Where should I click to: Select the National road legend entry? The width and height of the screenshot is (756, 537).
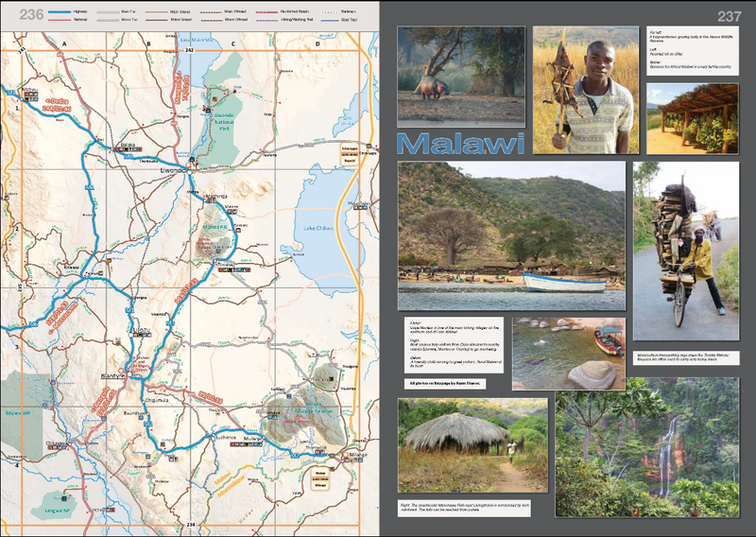coord(67,20)
